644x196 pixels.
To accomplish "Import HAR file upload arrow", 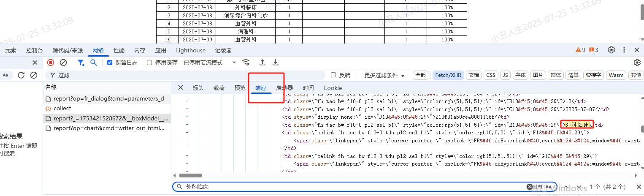I will pos(262,63).
